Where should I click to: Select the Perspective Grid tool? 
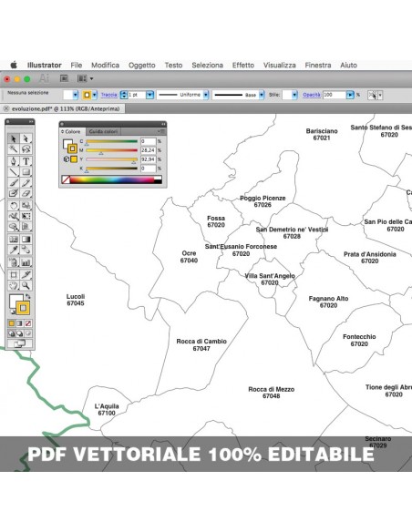click(26, 226)
